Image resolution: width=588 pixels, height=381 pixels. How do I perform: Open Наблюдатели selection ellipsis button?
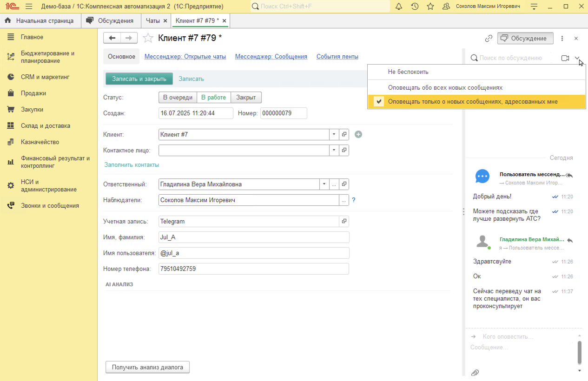(x=344, y=200)
